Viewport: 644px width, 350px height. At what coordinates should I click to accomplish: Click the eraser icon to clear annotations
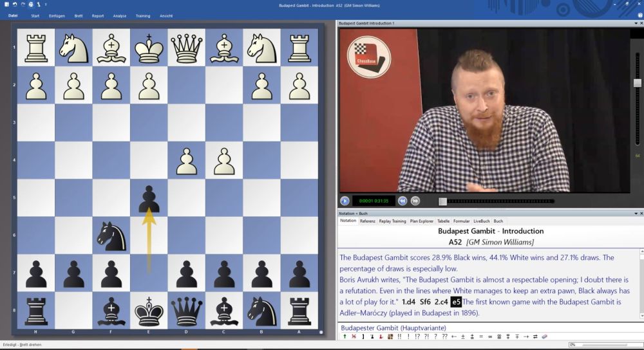tap(545, 336)
